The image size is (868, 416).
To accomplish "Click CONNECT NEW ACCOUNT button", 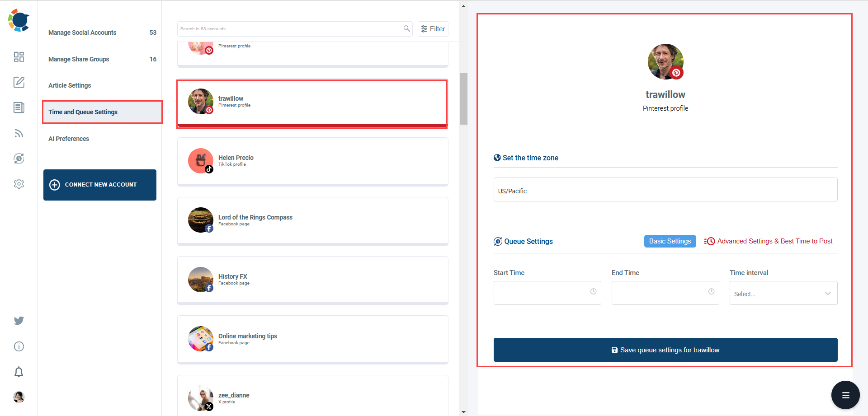I will tap(99, 184).
